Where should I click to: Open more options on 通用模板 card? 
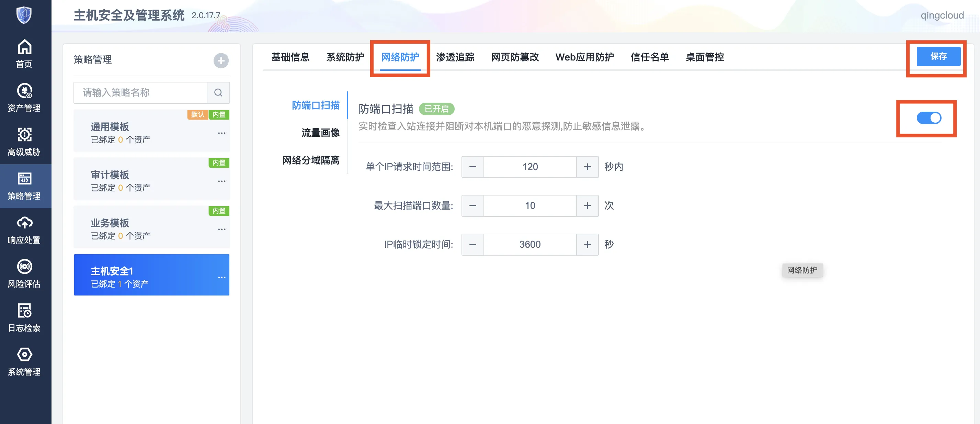[x=222, y=133]
